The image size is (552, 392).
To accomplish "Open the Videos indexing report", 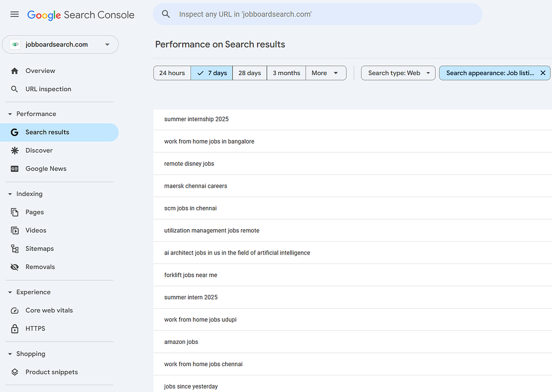I will coord(59,230).
